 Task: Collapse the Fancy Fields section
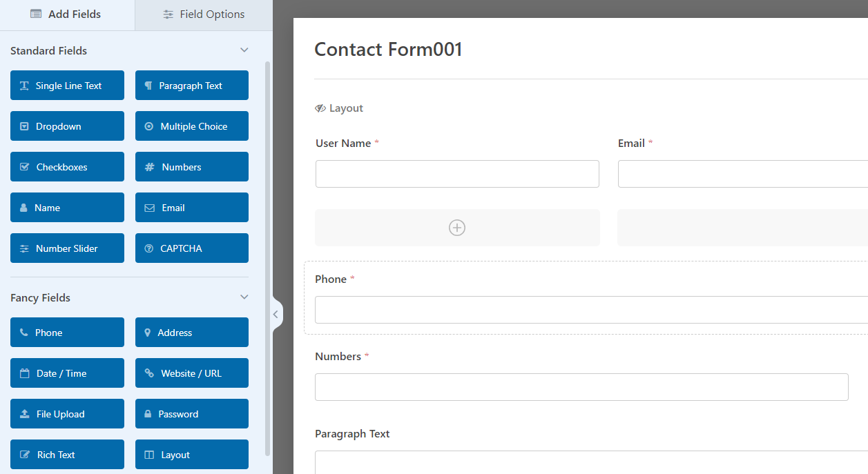244,297
